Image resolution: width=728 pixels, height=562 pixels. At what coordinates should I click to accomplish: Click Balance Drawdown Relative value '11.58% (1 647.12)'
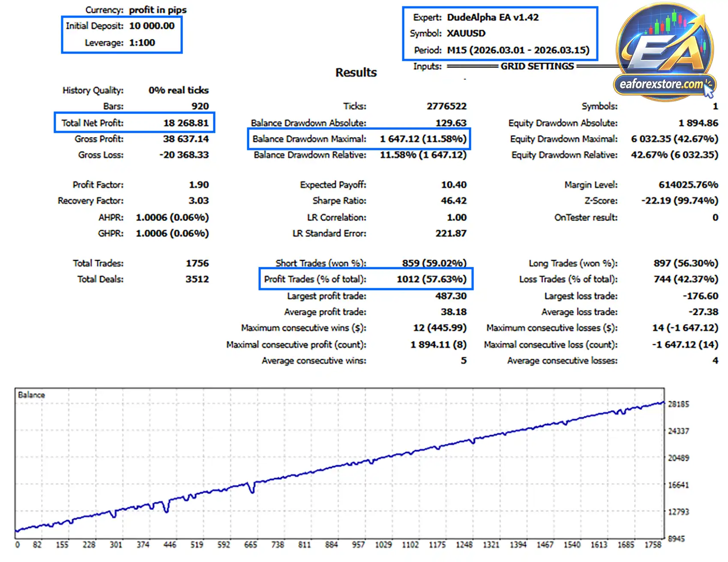[423, 155]
